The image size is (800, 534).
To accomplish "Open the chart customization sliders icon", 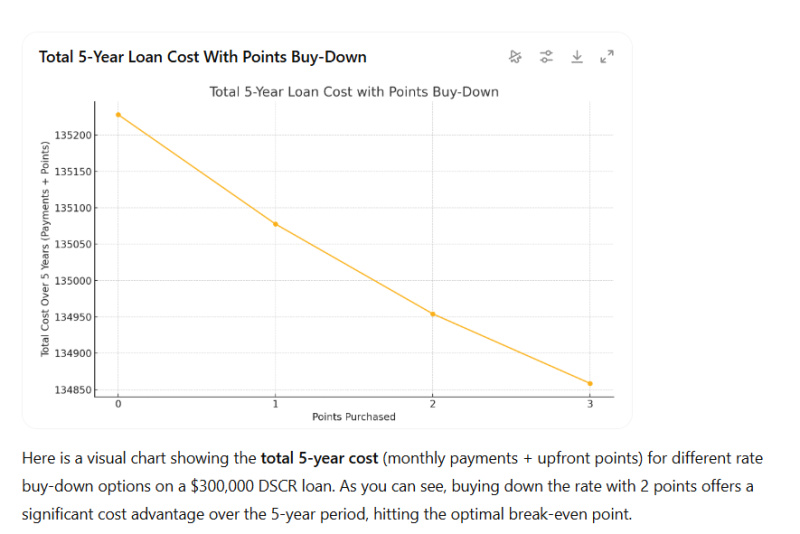I will click(x=546, y=57).
